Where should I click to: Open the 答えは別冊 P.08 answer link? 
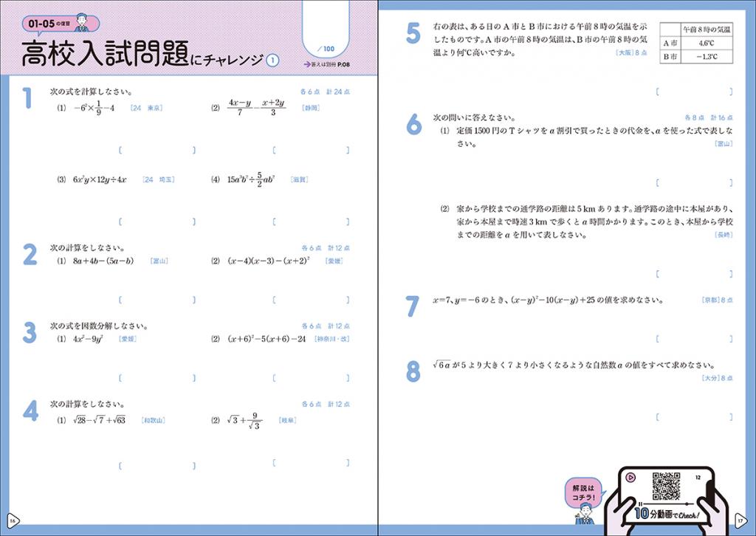(326, 64)
